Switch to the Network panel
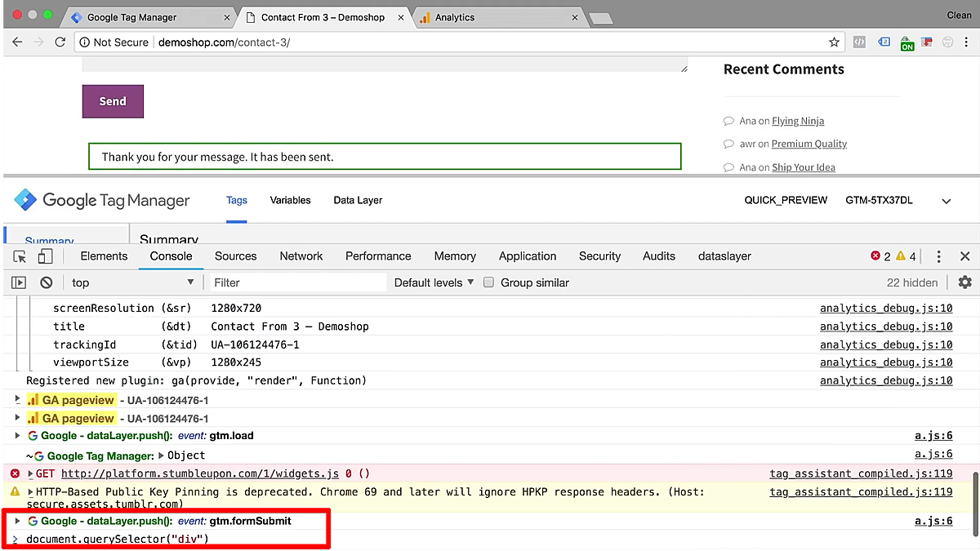This screenshot has height=551, width=980. [x=301, y=256]
